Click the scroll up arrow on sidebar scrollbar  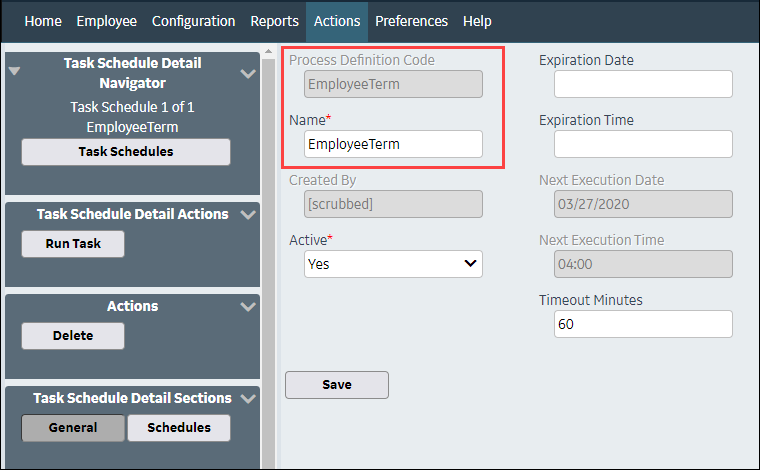coord(269,51)
